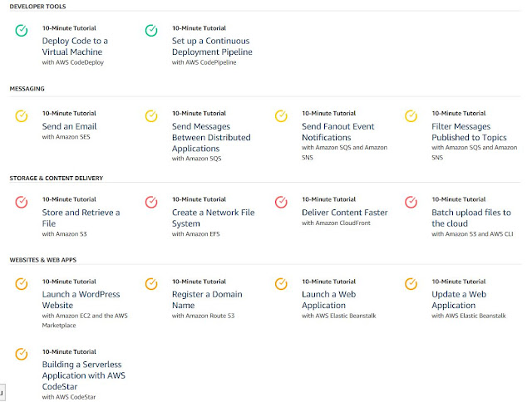
Task: Open Send Messages Between Distributed Applications tutorial
Action: tap(211, 137)
